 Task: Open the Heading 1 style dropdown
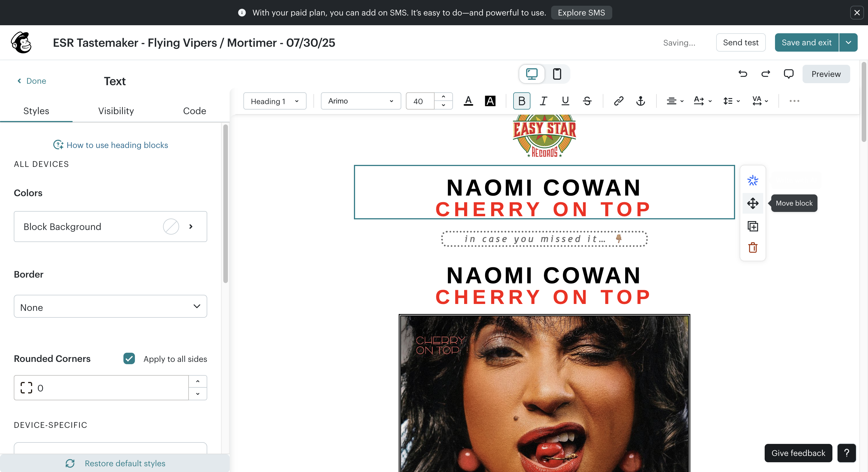[275, 101]
